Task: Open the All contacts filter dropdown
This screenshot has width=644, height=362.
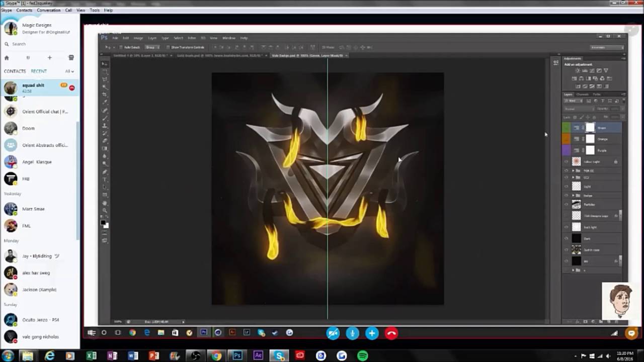Action: 69,71
